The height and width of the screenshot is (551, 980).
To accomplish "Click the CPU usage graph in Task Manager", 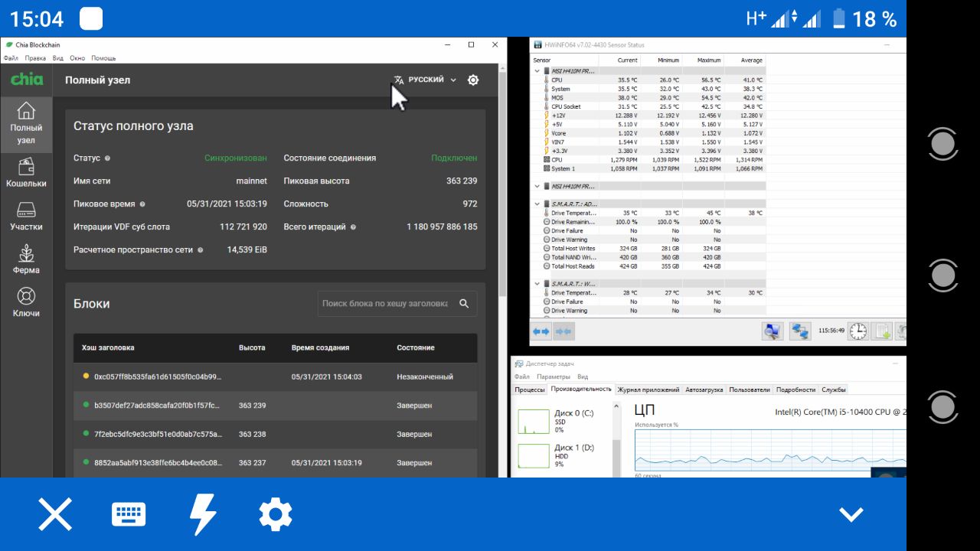I will click(x=770, y=449).
